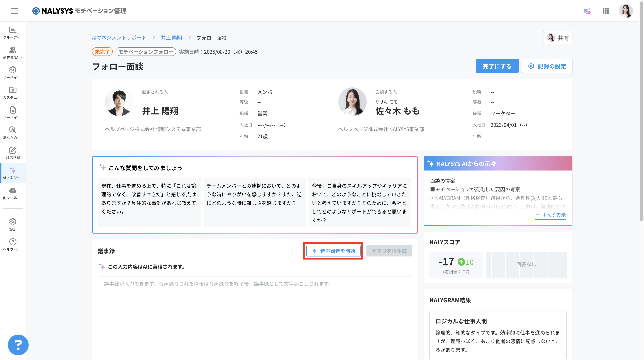The image size is (644, 360).
Task: Open 井上 陽翔 breadcrumb link
Action: coord(172,38)
